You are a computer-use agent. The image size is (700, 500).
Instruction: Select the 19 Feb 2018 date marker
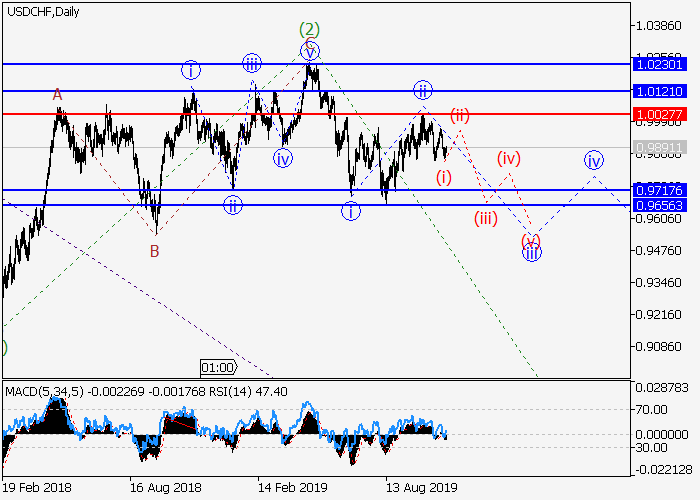coord(38,487)
